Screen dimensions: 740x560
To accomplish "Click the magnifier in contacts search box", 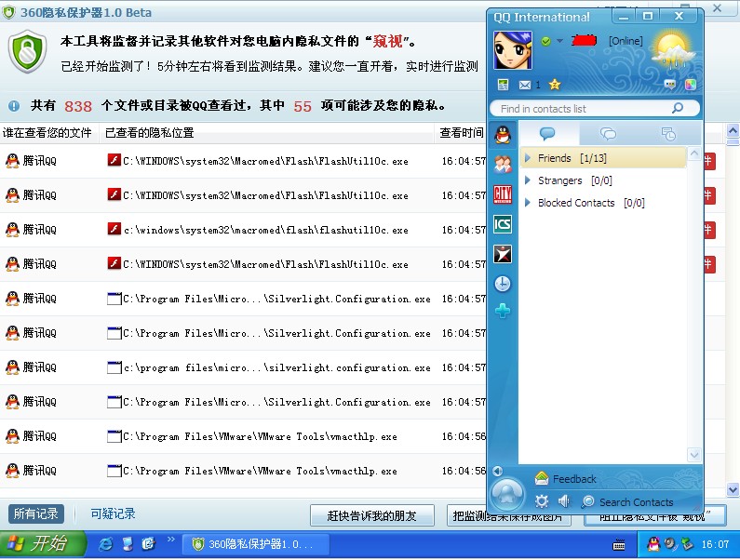I will 678,108.
